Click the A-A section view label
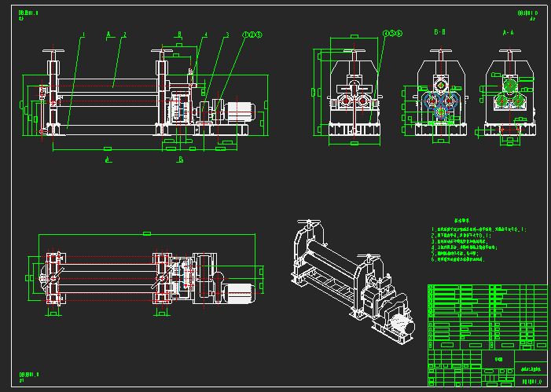Screen dimensions: 551x392 coord(508,33)
